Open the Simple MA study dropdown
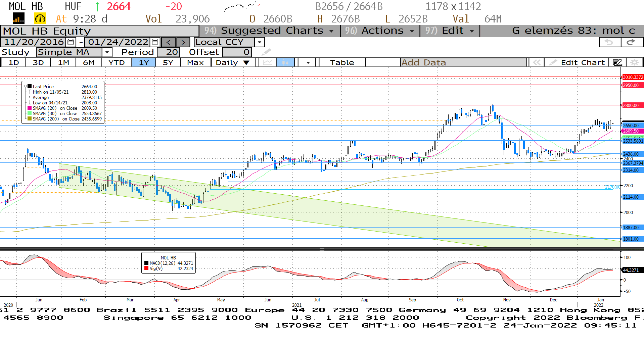Image resolution: width=644 pixels, height=344 pixels. click(107, 52)
